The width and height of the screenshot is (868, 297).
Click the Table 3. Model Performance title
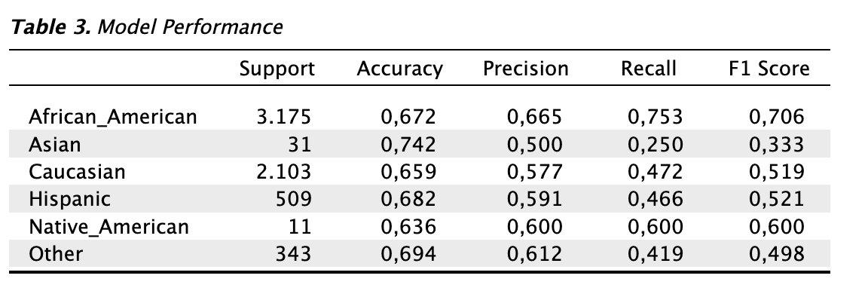coord(147,27)
